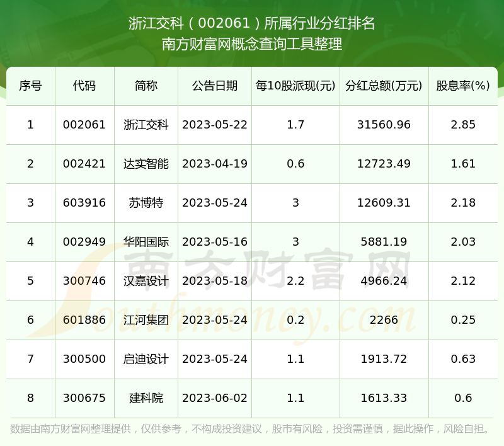Click stock name 汉嘉设计
This screenshot has height=446, width=504.
click(x=146, y=281)
